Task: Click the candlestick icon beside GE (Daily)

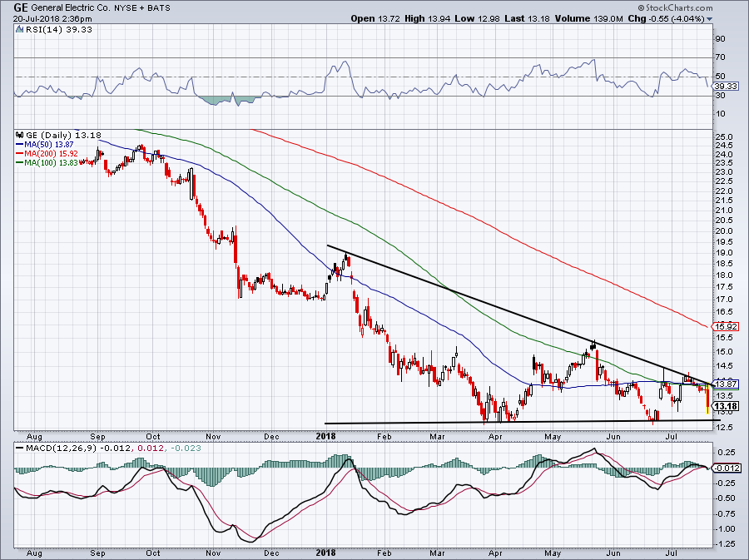Action: pos(20,135)
